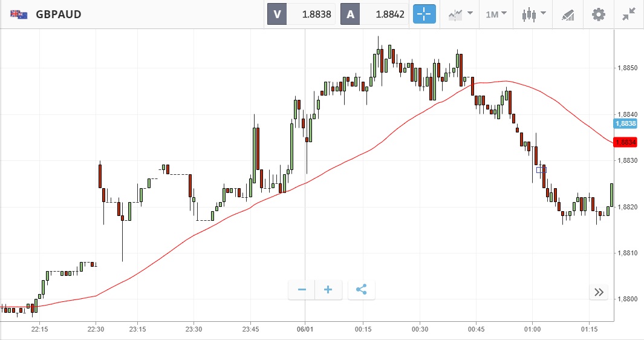The image size is (644, 340).
Task: Collapse the chart with shrink arrows icon
Action: click(629, 14)
